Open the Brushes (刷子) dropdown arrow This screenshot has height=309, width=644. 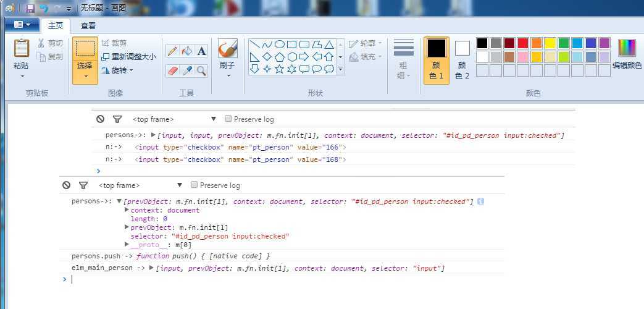tap(228, 75)
